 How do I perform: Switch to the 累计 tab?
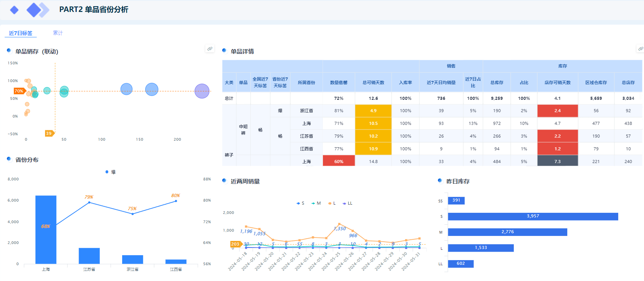click(58, 33)
